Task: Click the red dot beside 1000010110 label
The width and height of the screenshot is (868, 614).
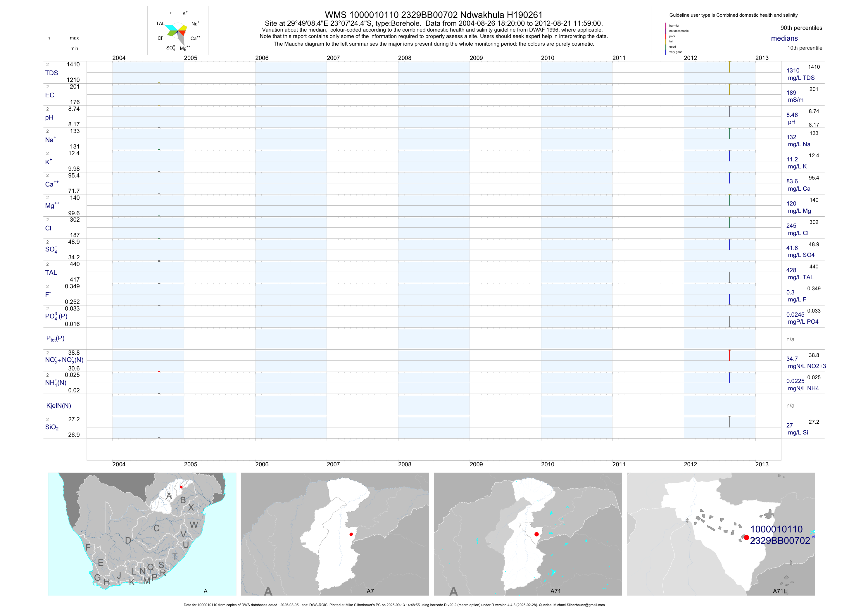Action: [x=746, y=537]
